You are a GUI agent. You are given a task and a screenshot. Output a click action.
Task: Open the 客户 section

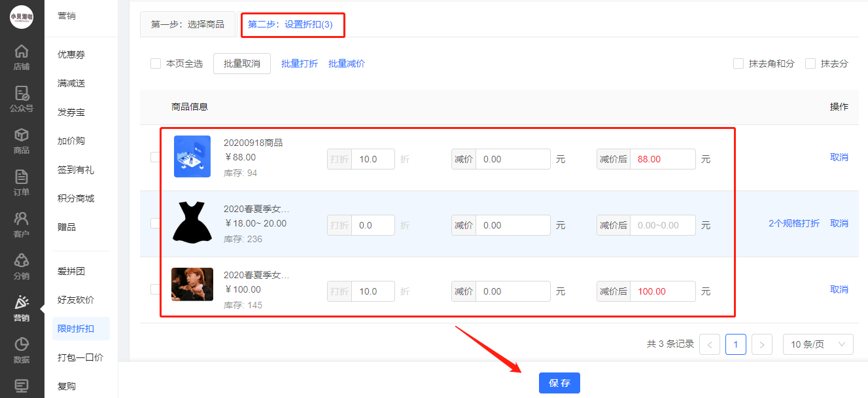tap(22, 224)
